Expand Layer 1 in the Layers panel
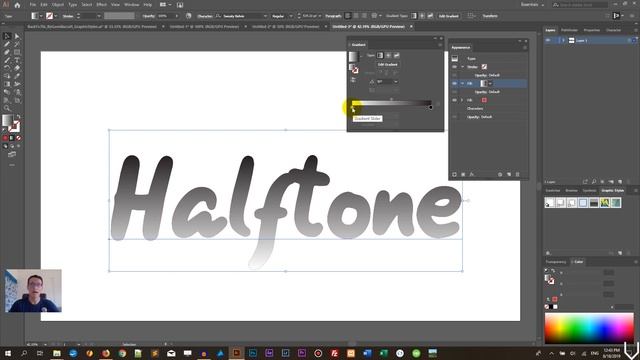640x360 pixels. (x=563, y=40)
